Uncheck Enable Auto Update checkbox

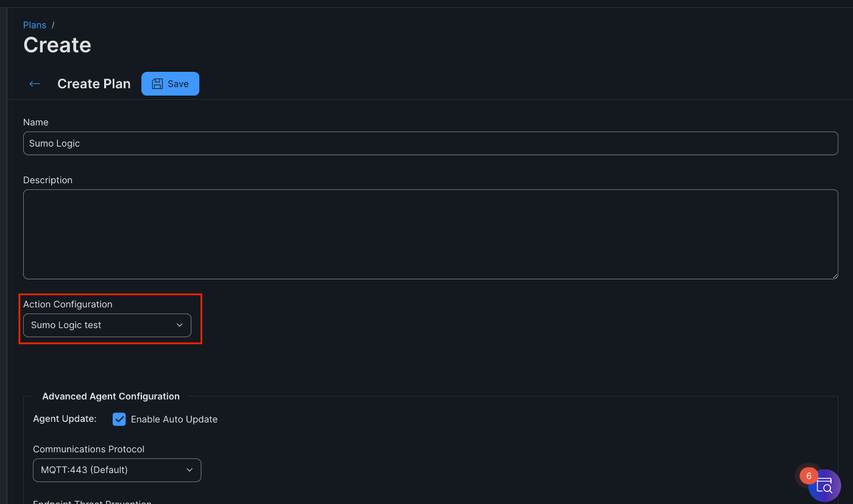(119, 419)
